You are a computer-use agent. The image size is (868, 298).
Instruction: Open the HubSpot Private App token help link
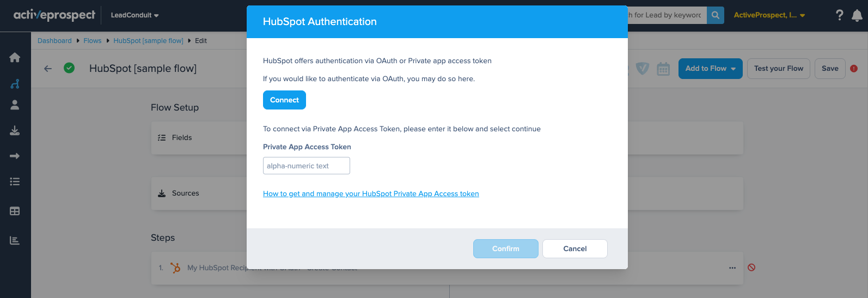point(371,194)
